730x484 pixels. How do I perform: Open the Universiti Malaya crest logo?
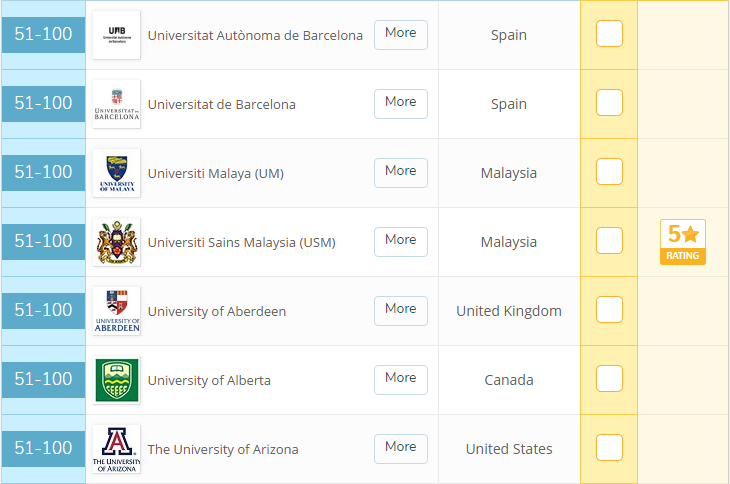(x=116, y=173)
